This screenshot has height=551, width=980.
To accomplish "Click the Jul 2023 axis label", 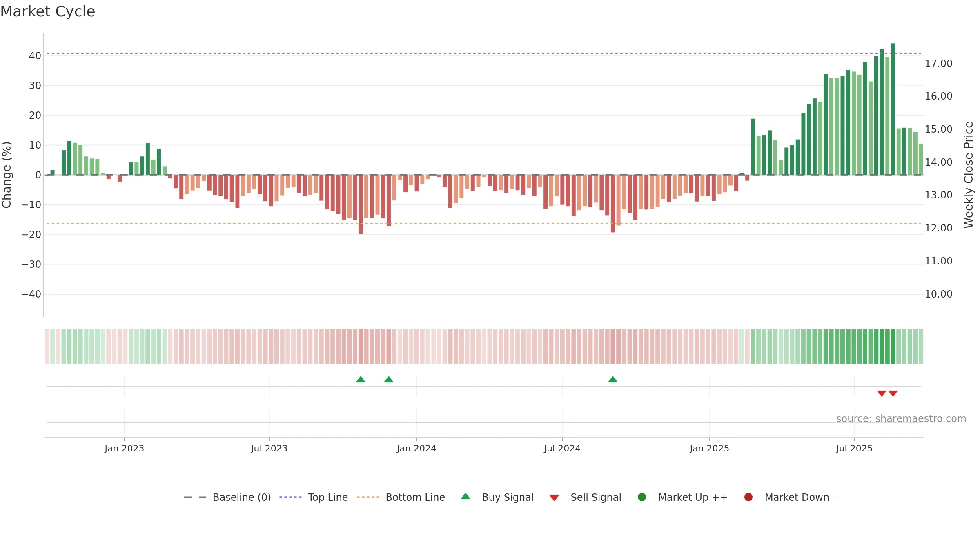I will coord(269,449).
